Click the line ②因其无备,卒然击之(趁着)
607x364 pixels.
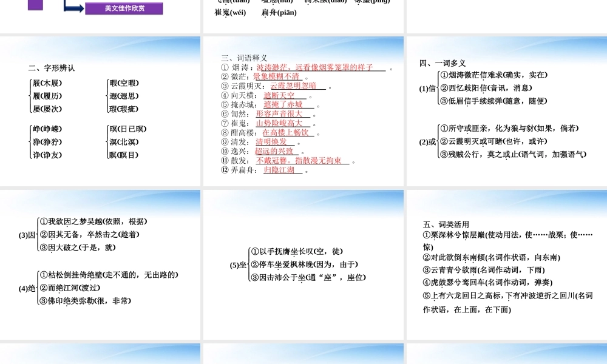[x=89, y=234]
